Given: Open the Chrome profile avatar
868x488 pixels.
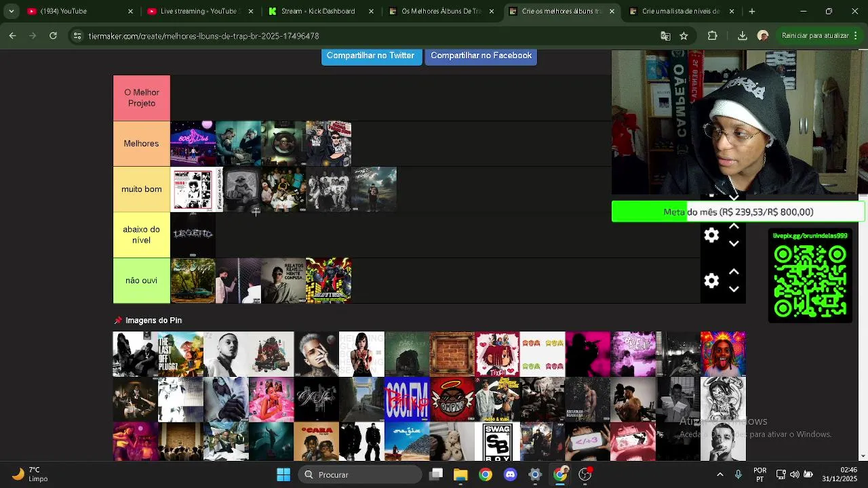Looking at the screenshot, I should [x=763, y=36].
